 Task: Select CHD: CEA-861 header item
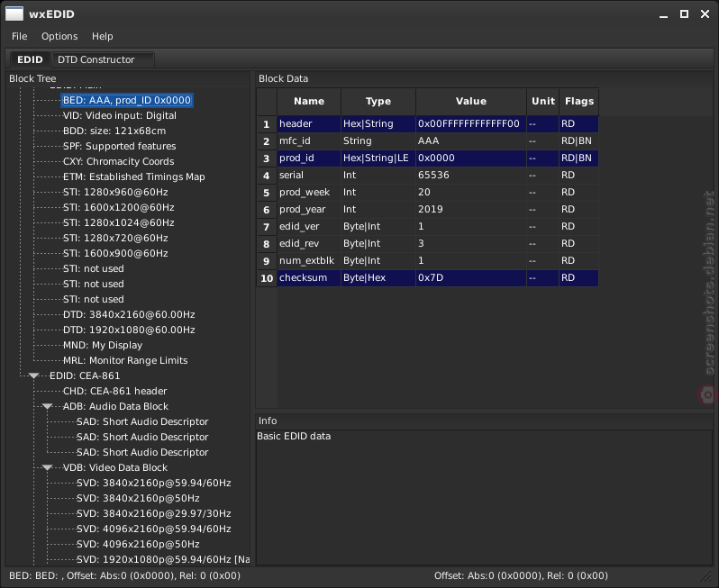tap(115, 391)
